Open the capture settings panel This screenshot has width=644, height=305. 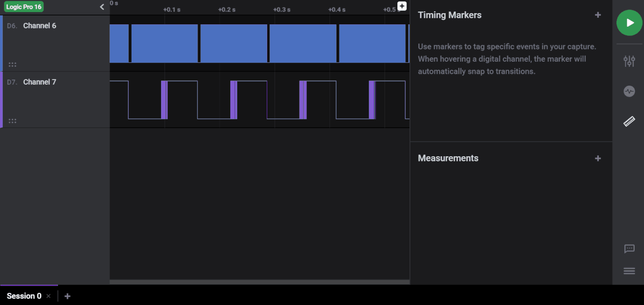[x=629, y=61]
